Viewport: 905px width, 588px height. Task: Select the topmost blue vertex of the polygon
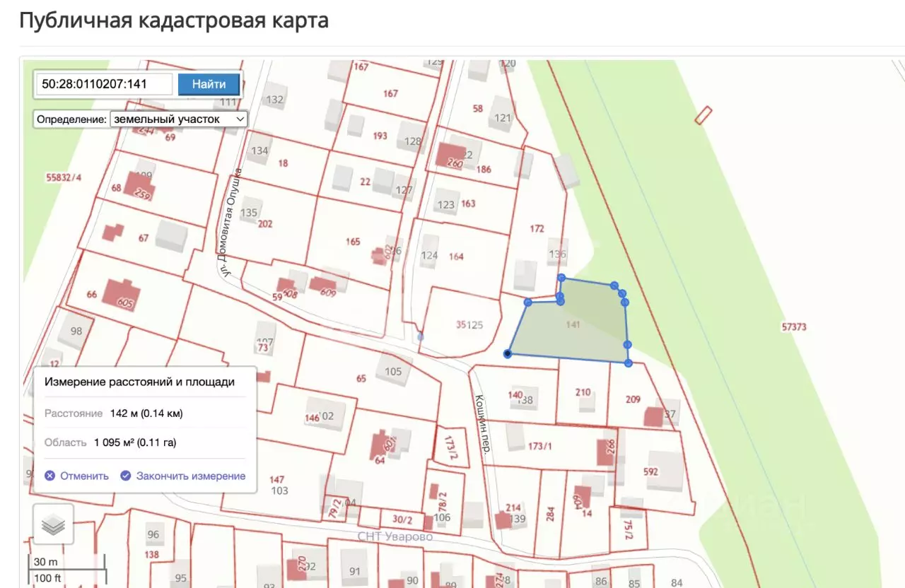pyautogui.click(x=561, y=278)
